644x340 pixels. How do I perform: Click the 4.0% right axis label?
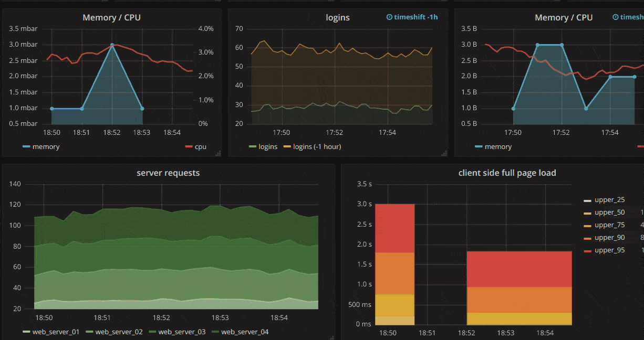pyautogui.click(x=205, y=28)
